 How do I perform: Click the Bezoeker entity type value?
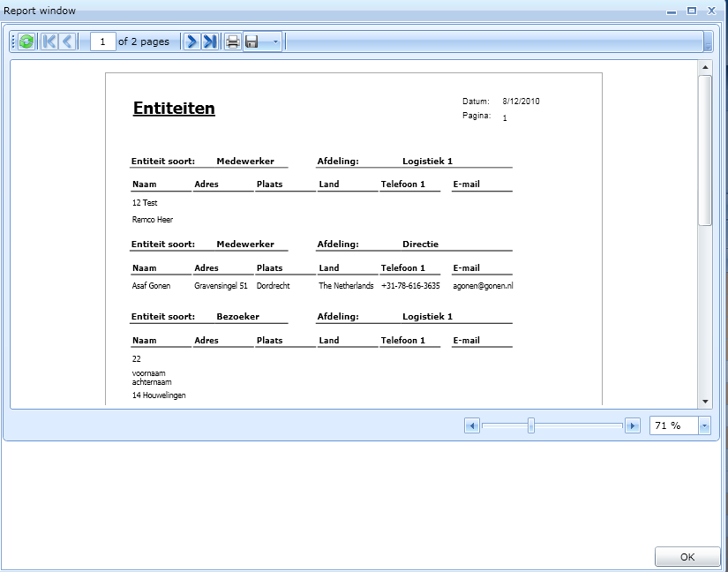click(237, 317)
